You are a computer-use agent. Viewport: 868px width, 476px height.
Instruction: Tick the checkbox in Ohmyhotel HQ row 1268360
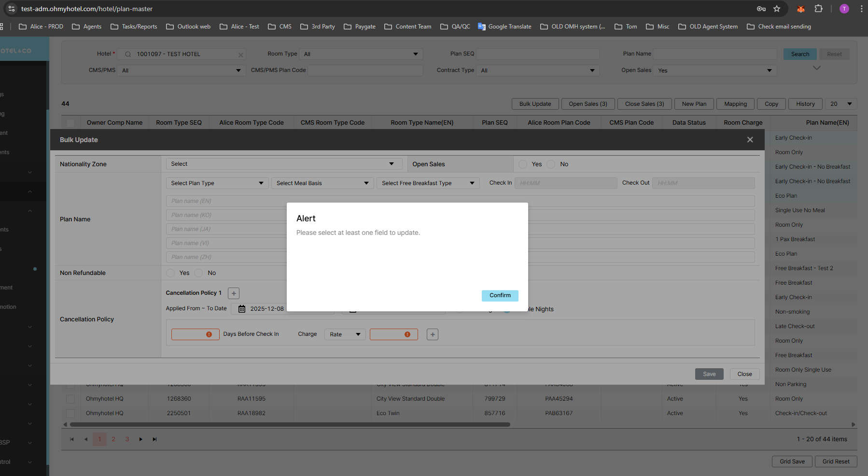click(x=70, y=399)
